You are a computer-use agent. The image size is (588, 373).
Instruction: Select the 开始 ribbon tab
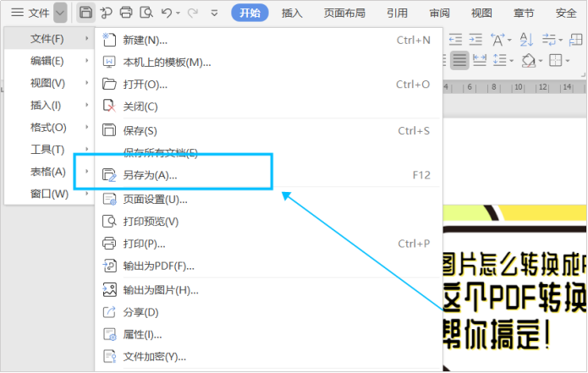tap(250, 13)
